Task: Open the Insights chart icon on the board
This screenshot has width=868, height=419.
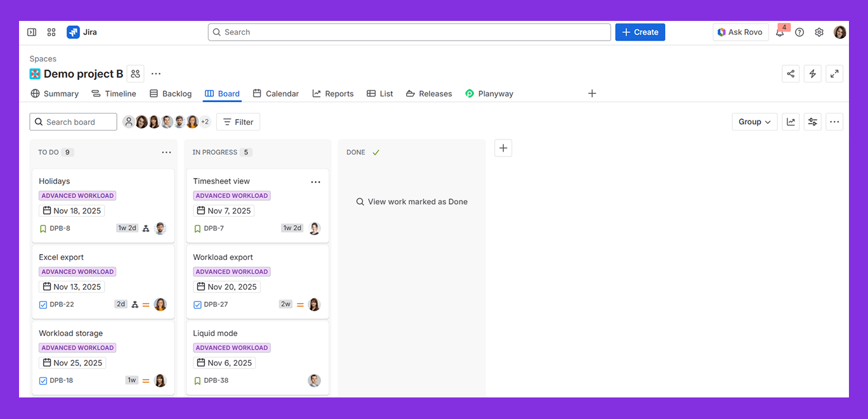Action: tap(791, 122)
